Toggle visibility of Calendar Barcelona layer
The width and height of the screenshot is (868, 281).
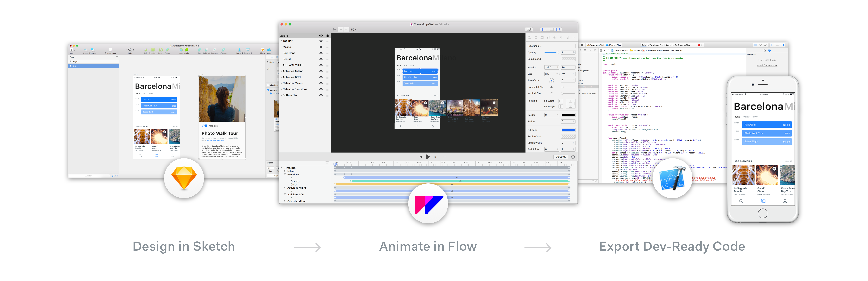[x=321, y=89]
